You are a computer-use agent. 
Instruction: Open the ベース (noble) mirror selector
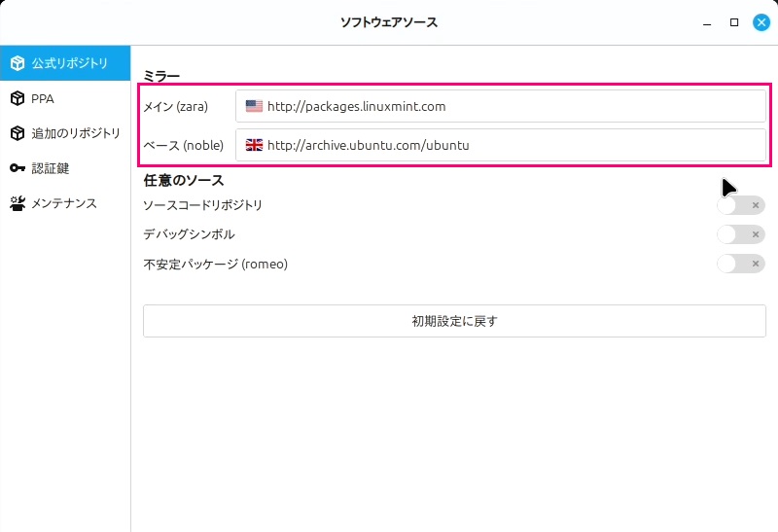click(x=501, y=145)
